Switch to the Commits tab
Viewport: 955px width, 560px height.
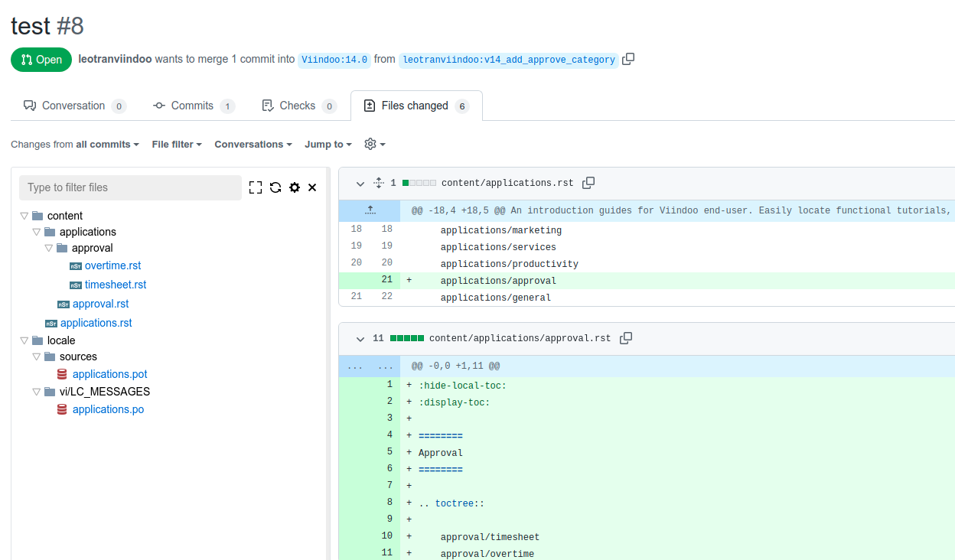tap(193, 106)
